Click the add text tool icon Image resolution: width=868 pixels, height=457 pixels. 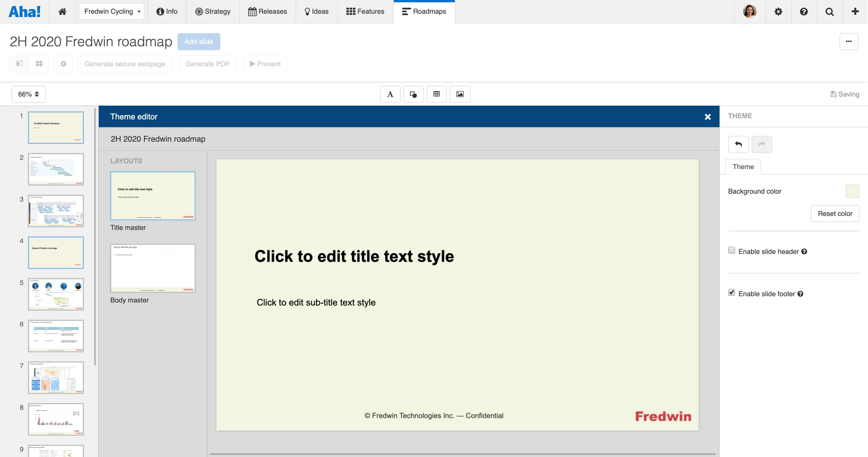390,94
